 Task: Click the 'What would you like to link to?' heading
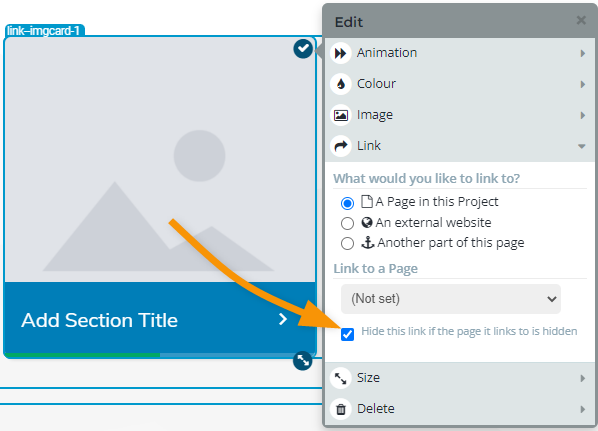[x=426, y=179]
